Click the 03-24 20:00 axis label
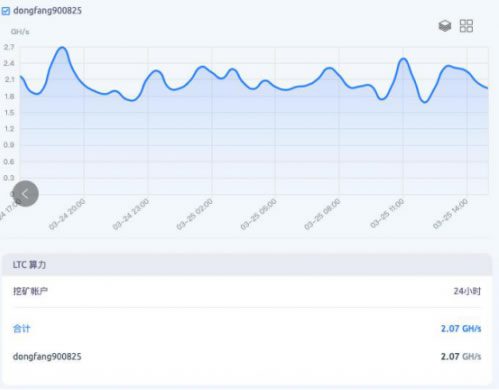The width and height of the screenshot is (499, 390). 68,214
